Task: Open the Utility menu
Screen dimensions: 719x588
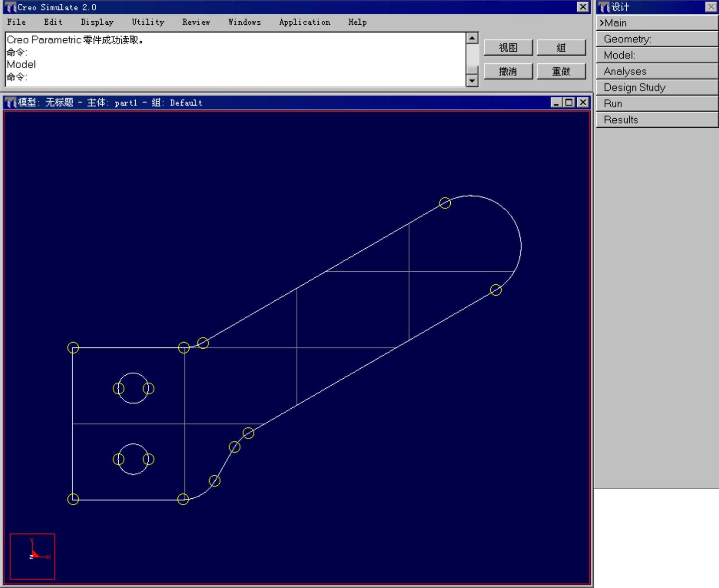Action: (148, 22)
